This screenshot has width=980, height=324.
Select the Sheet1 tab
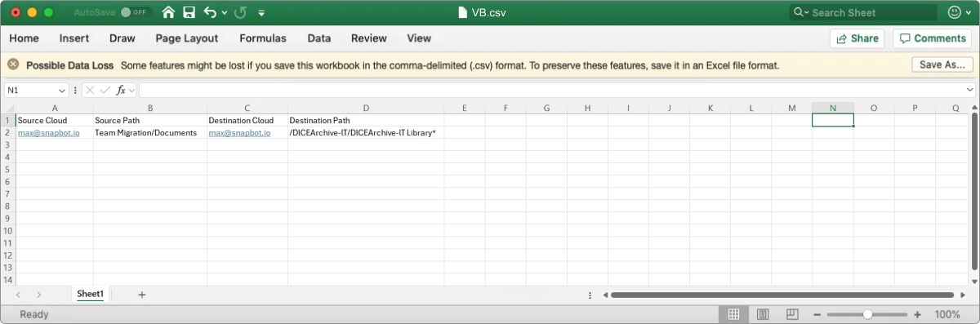click(x=90, y=294)
